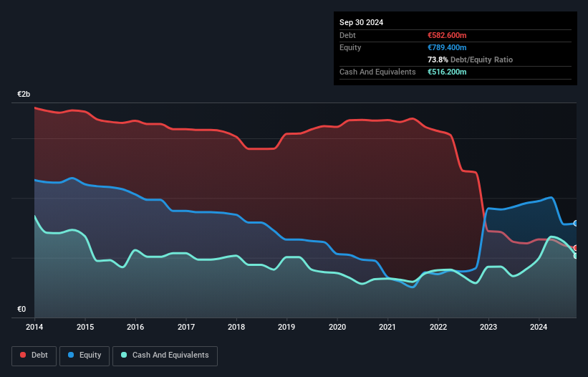Click the Debt label in tooltip
The height and width of the screenshot is (377, 588).
(x=347, y=35)
